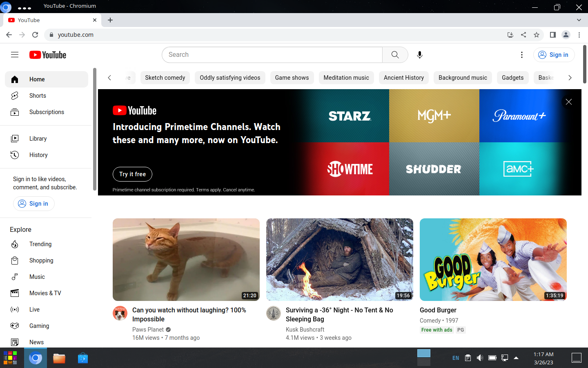588x368 pixels.
Task: Open Chromium profile icon
Action: pyautogui.click(x=566, y=35)
